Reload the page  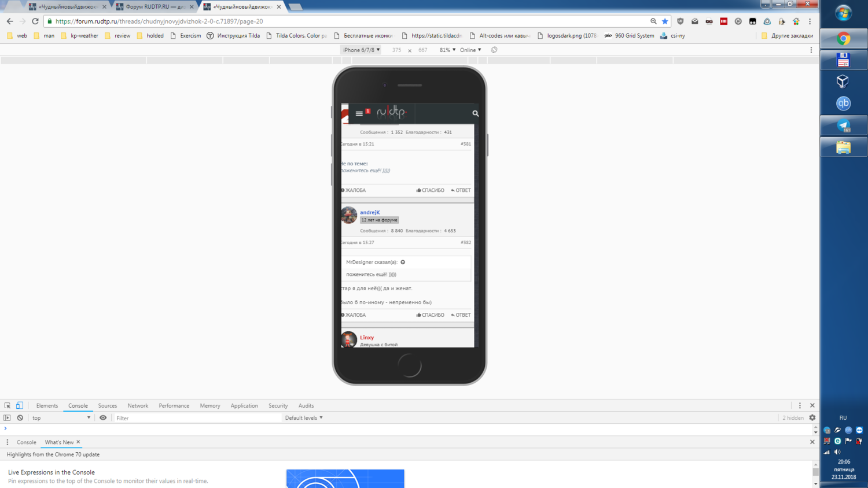pos(35,21)
